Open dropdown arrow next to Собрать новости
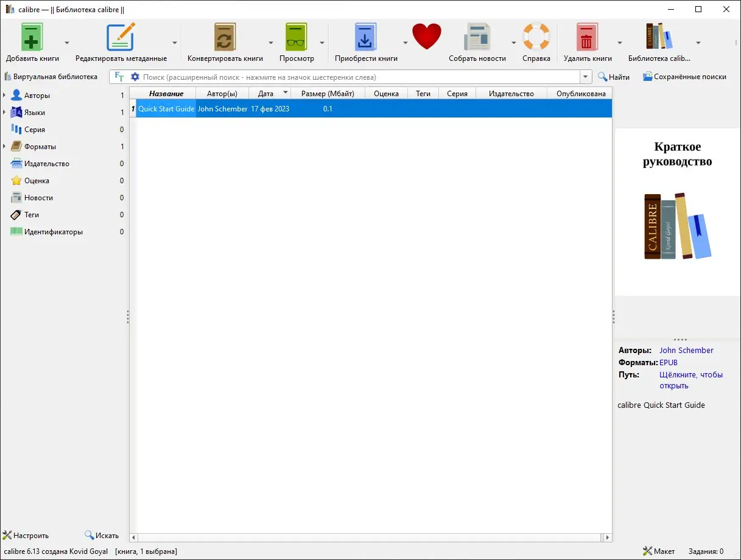 514,43
